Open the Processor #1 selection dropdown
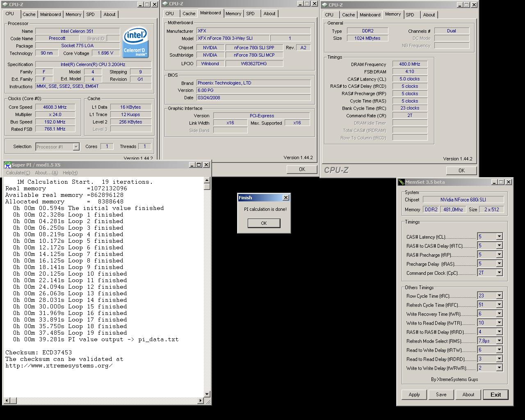The width and height of the screenshot is (525, 420). tap(76, 146)
